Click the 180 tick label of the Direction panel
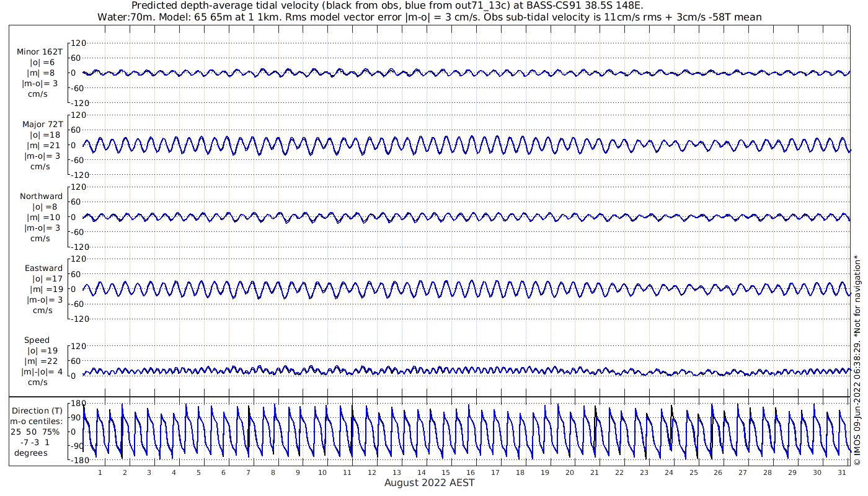Image resolution: width=868 pixels, height=496 pixels. (77, 404)
